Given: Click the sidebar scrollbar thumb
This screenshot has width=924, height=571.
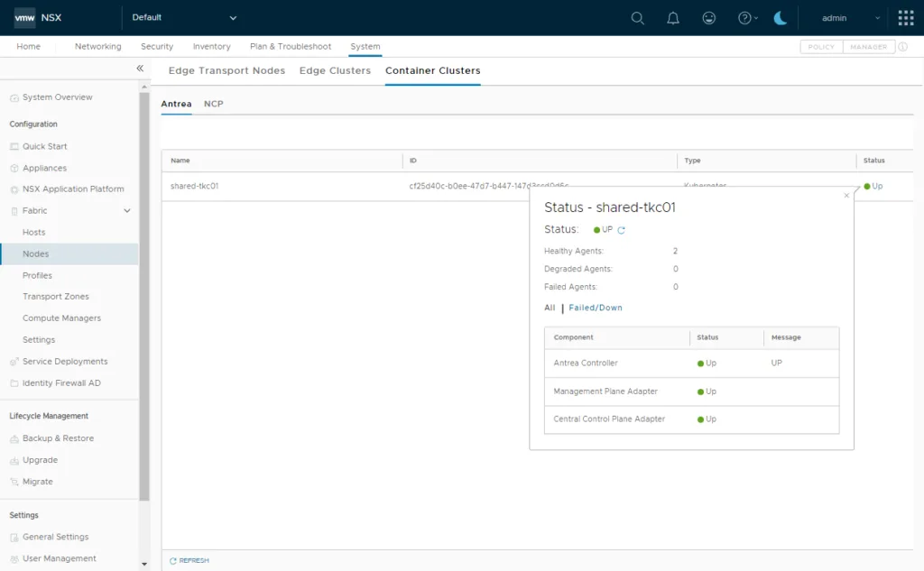Looking at the screenshot, I should [144, 296].
